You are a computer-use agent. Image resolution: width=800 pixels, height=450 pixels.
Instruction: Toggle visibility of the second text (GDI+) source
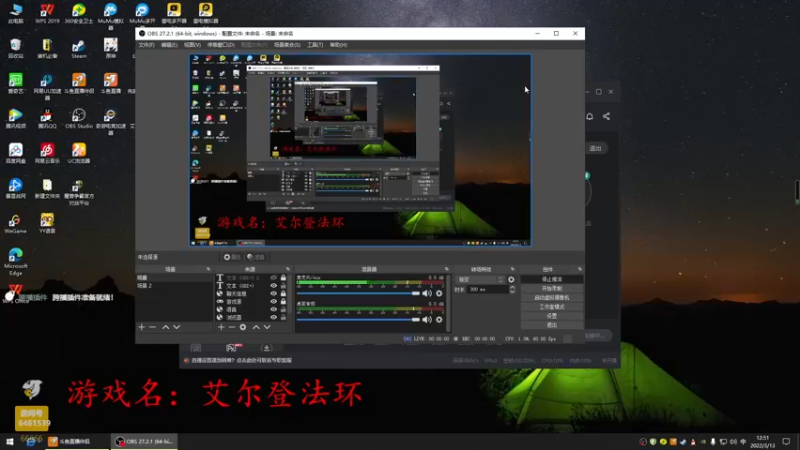coord(273,286)
